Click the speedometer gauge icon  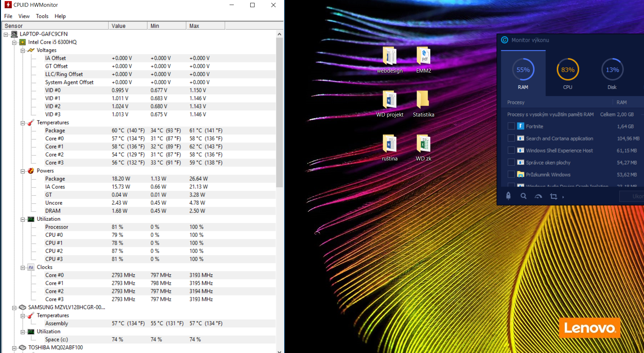(x=538, y=196)
